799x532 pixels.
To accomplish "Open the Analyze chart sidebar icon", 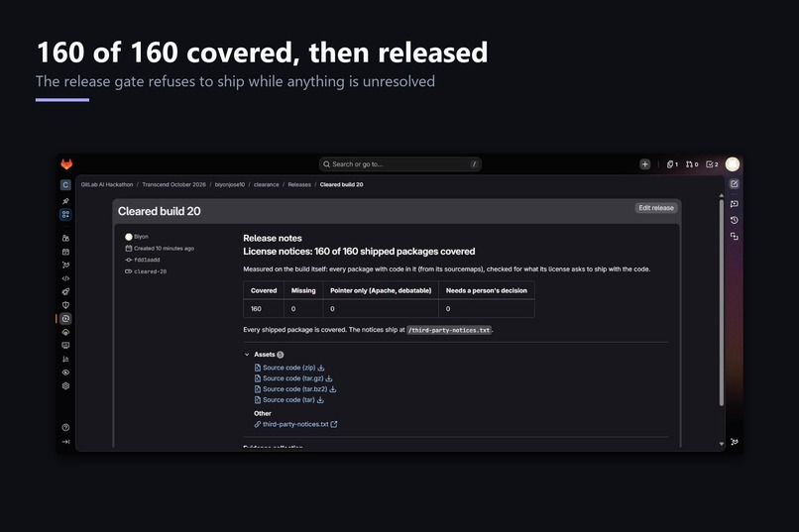I will 65,359.
